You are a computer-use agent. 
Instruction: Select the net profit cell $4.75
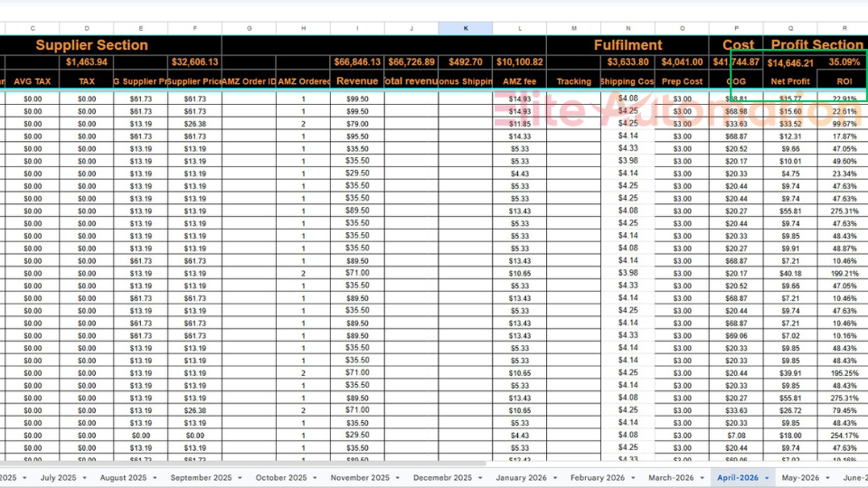click(790, 174)
